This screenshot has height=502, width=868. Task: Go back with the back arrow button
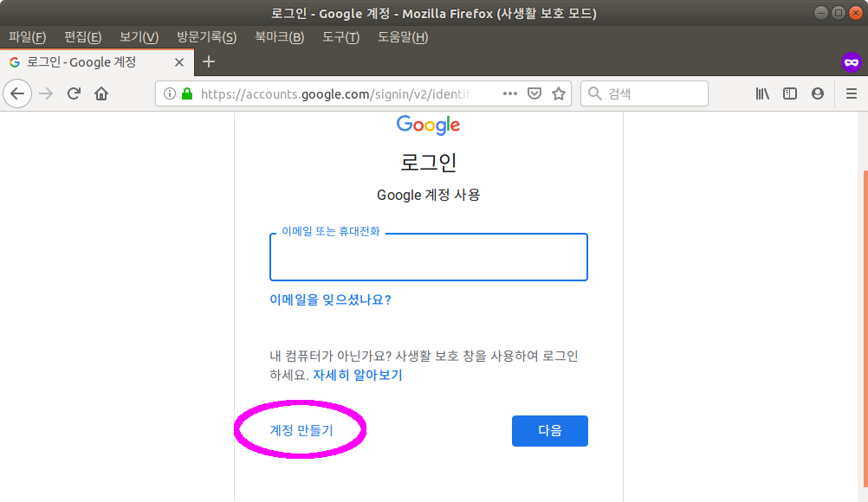[x=17, y=93]
